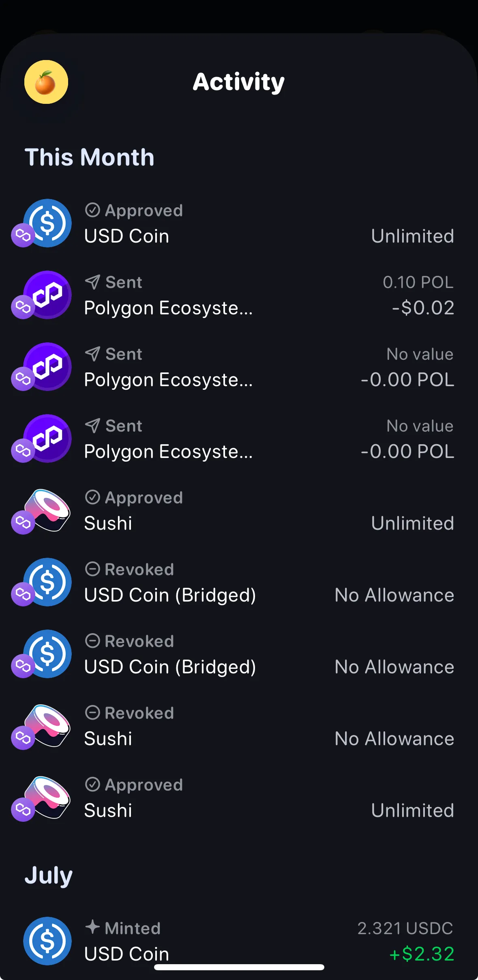Tap the Unlimited allowance for USD Coin

click(x=412, y=236)
